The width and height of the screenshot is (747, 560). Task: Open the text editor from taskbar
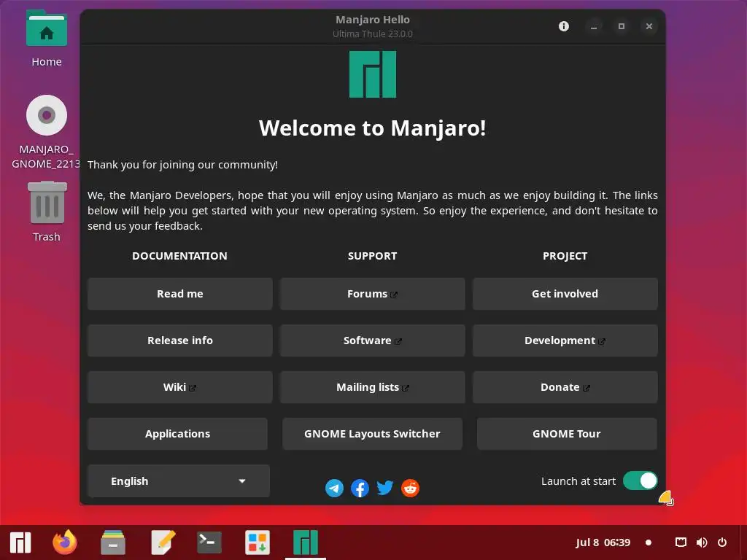(163, 542)
